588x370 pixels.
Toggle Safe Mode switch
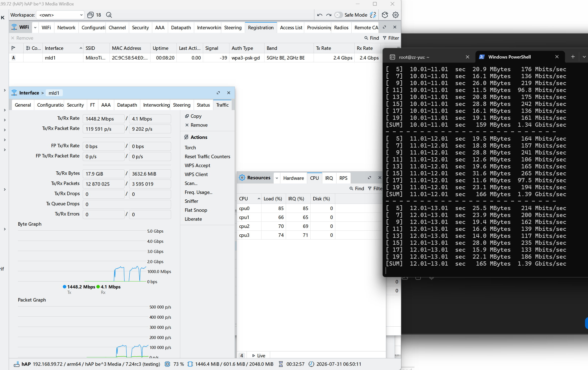coord(338,15)
